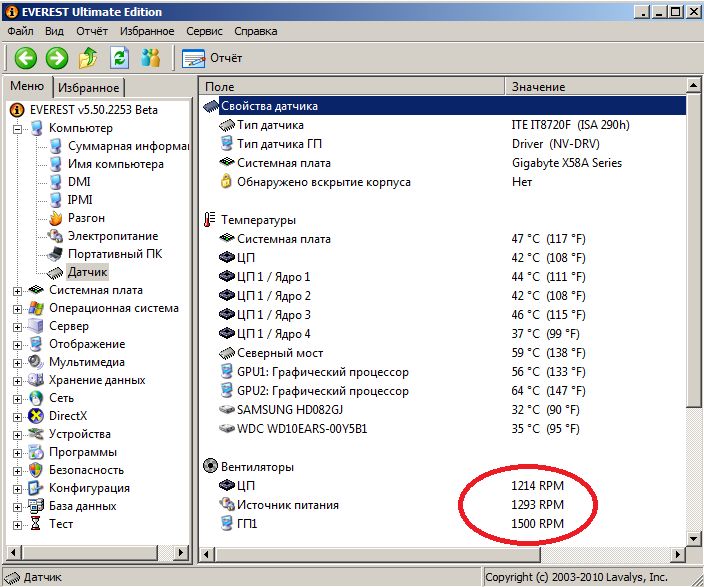Click the users toolbar icon
The width and height of the screenshot is (704, 587).
click(x=150, y=58)
